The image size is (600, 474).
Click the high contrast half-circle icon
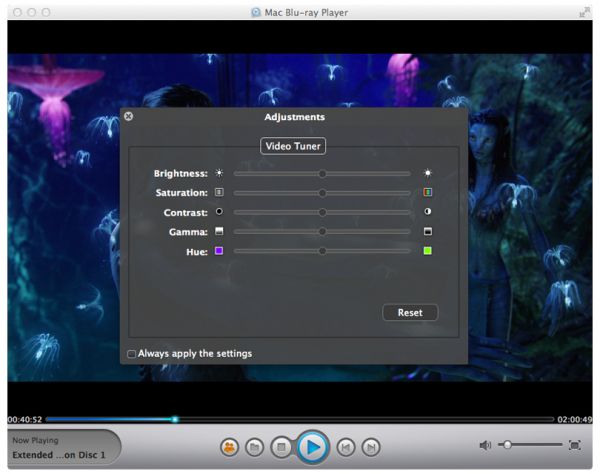pos(428,211)
